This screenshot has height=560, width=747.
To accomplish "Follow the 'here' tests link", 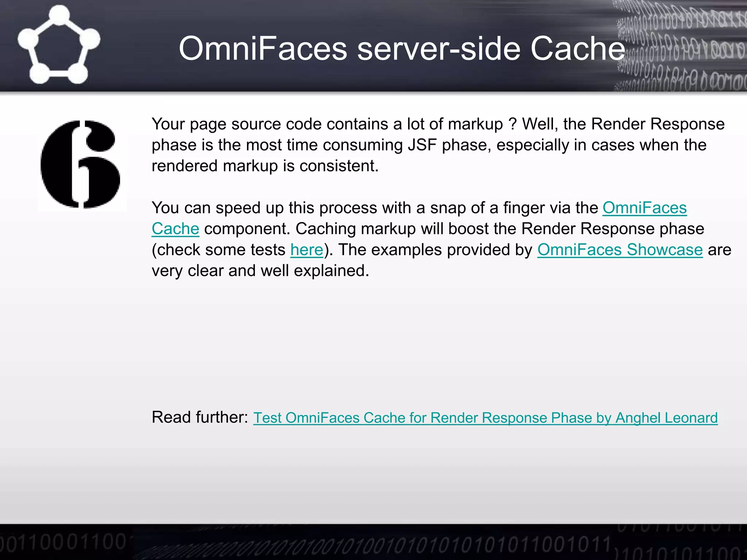I will tap(307, 250).
